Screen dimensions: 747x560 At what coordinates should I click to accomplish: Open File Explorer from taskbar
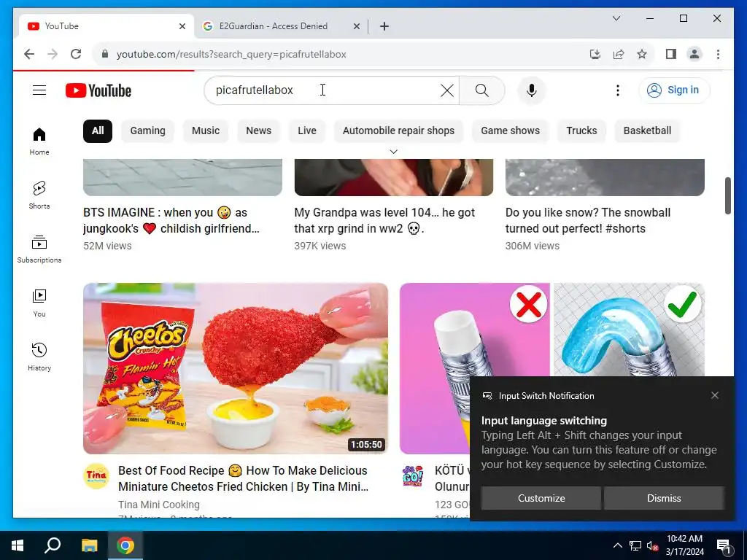(89, 545)
